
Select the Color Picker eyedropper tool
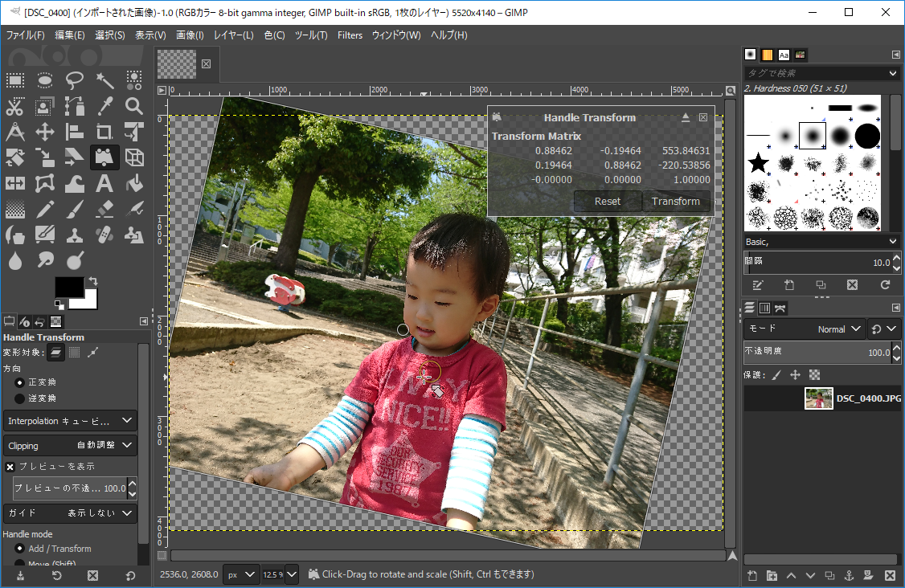tap(104, 106)
